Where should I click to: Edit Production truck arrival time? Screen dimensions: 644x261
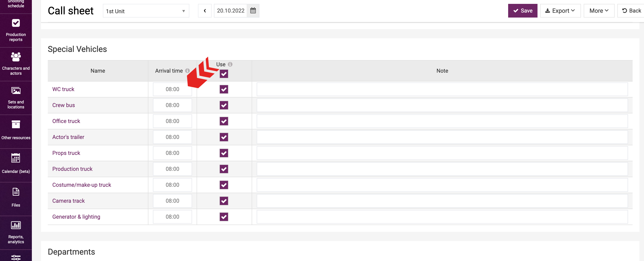(x=172, y=169)
